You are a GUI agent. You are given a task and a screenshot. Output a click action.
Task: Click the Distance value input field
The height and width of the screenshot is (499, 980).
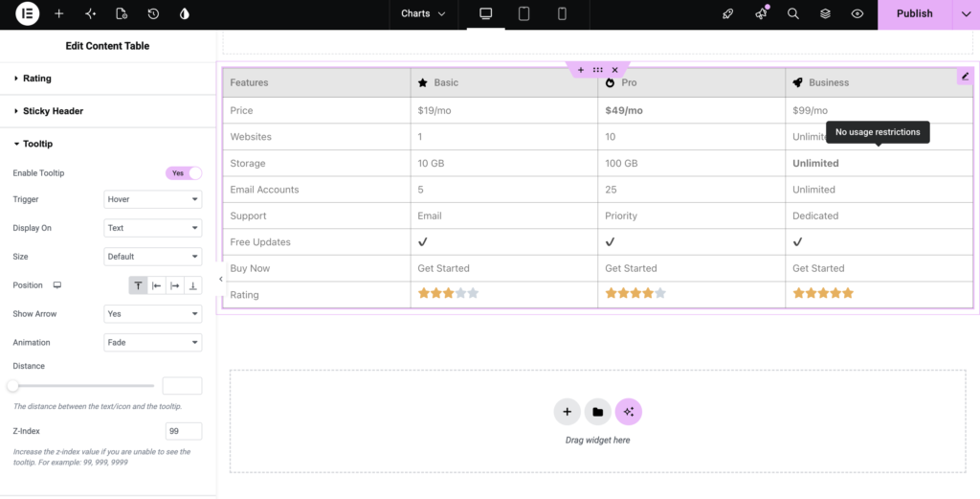tap(182, 386)
